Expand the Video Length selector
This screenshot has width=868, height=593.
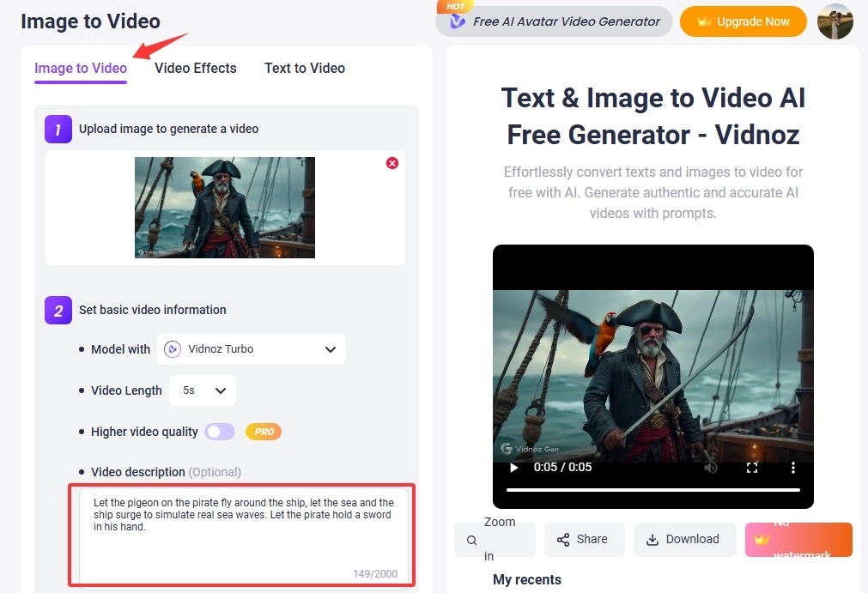203,390
